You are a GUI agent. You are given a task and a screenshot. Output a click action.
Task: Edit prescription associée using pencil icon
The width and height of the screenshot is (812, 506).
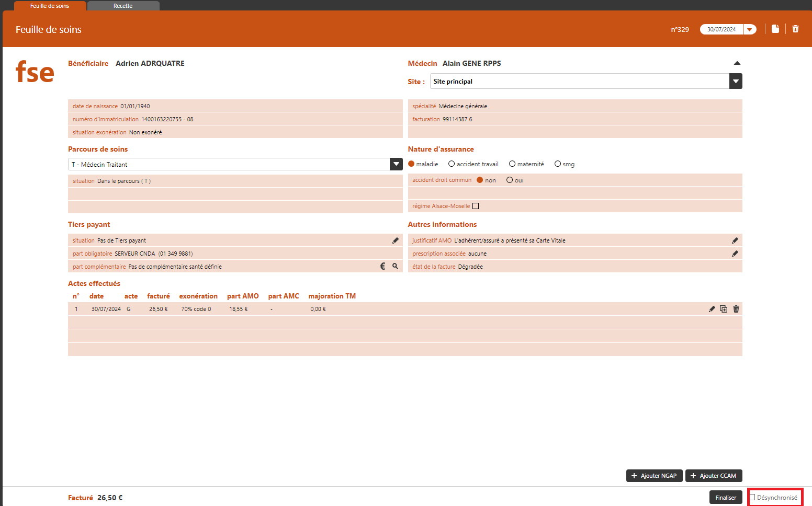point(735,254)
